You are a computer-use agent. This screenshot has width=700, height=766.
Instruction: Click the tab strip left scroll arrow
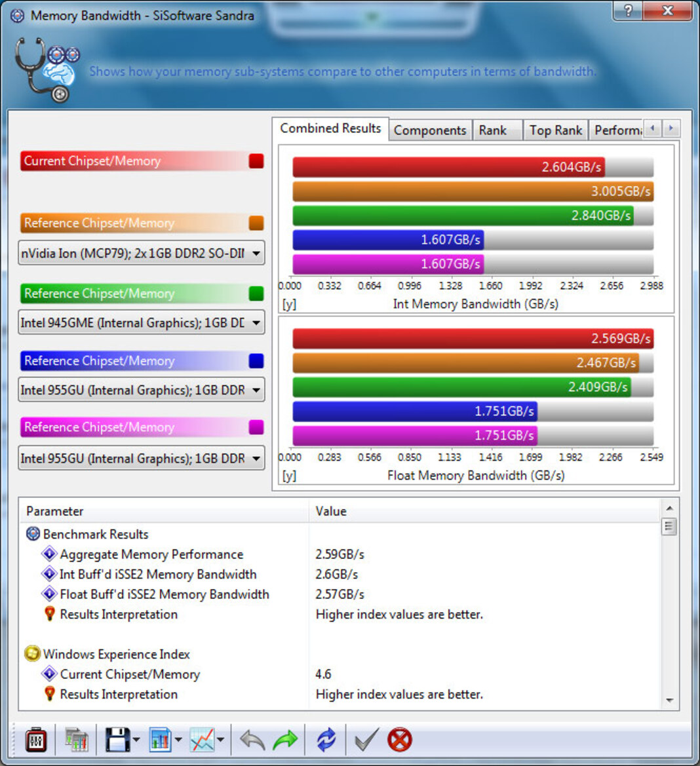653,128
